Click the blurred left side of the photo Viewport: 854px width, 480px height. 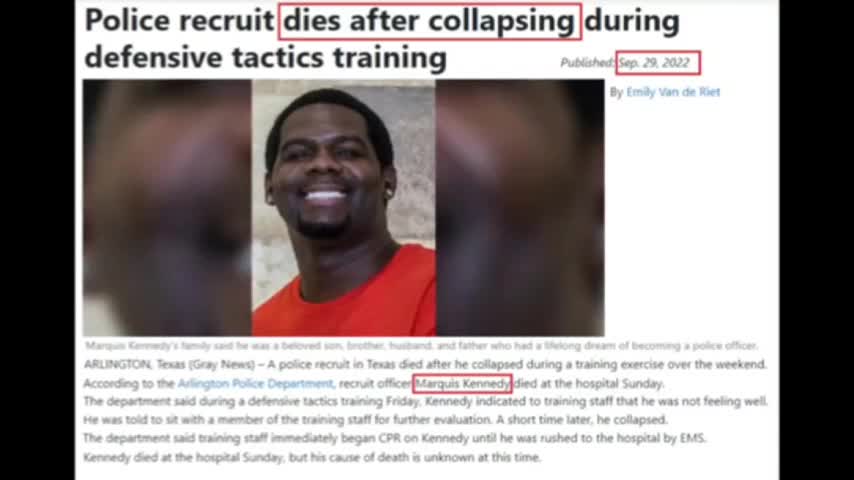[167, 208]
